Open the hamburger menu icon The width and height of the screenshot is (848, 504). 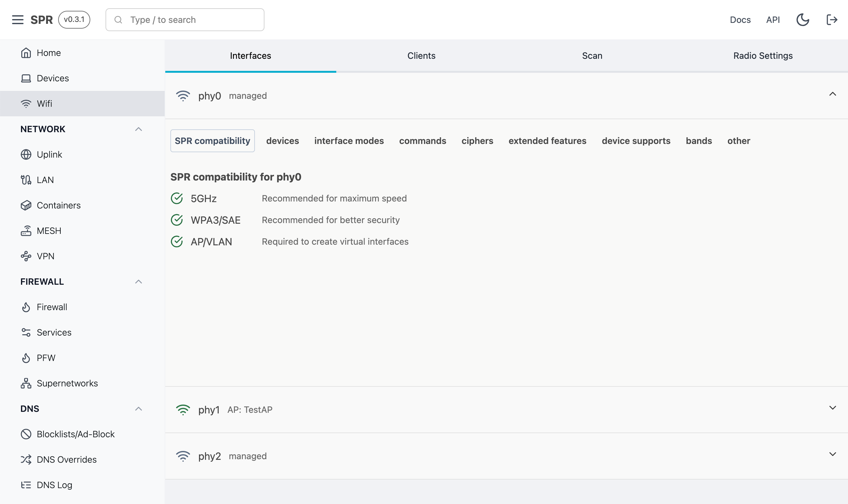point(18,20)
